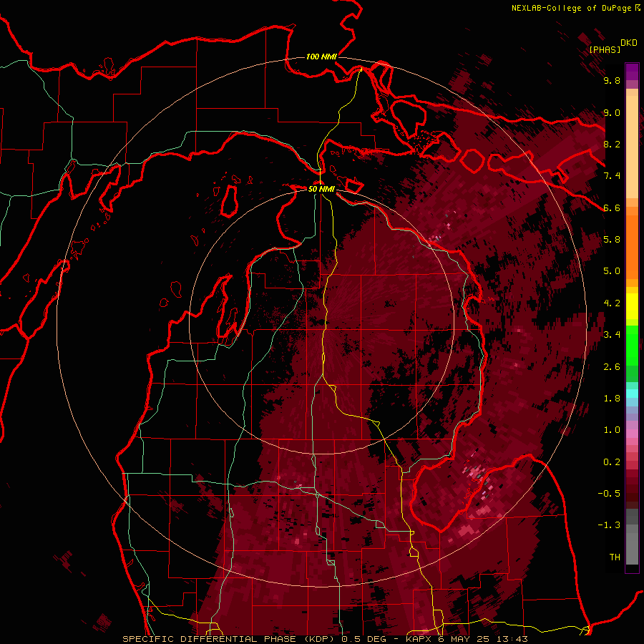This screenshot has width=644, height=644.
Task: Click the 1.8 scale value
Action: (612, 399)
